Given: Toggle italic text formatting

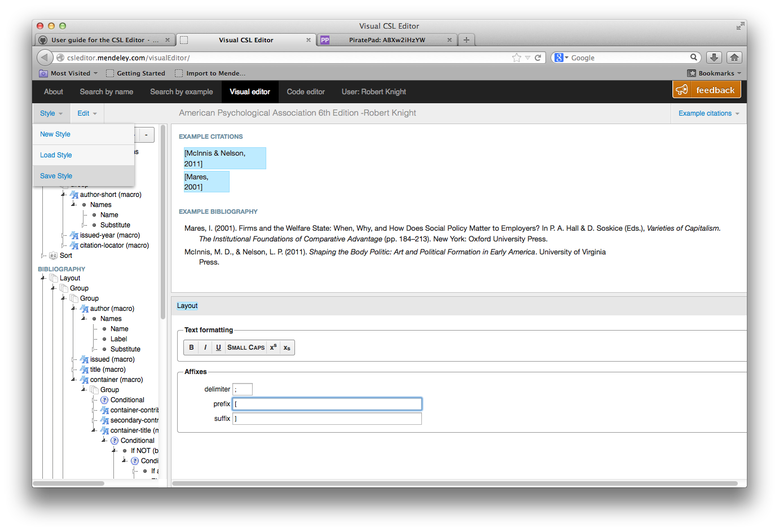Looking at the screenshot, I should tap(205, 348).
